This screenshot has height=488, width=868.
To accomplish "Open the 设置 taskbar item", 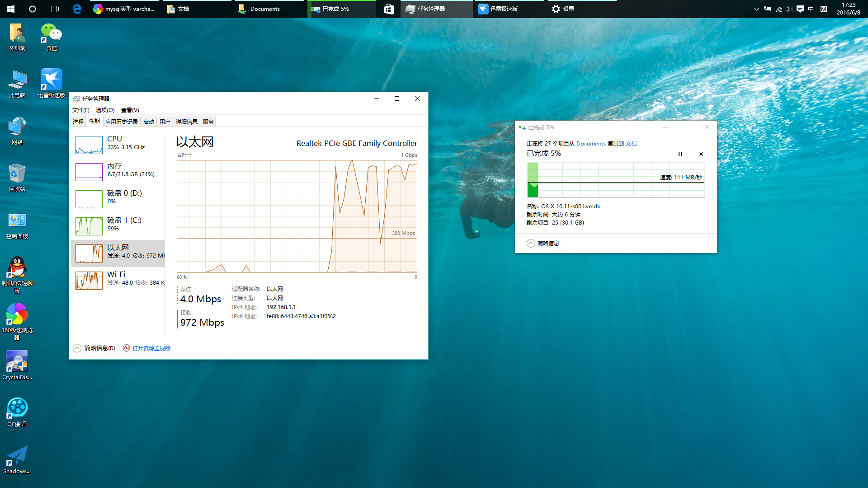I will tap(582, 9).
